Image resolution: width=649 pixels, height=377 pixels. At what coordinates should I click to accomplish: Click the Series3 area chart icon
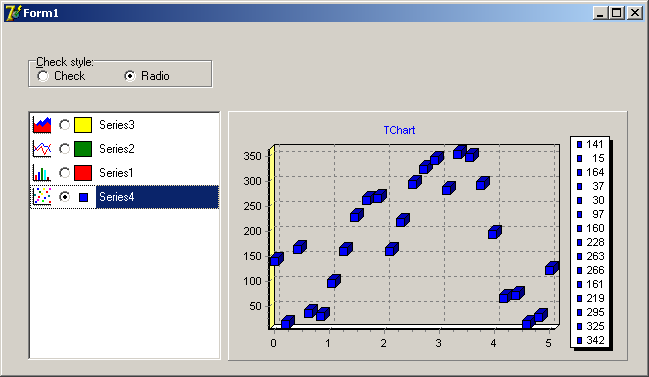(42, 125)
